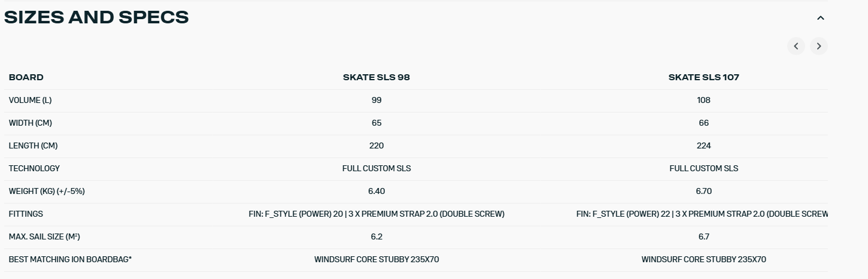Viewport: 868px width, 279px height.
Task: Click the Technology row label
Action: [34, 168]
